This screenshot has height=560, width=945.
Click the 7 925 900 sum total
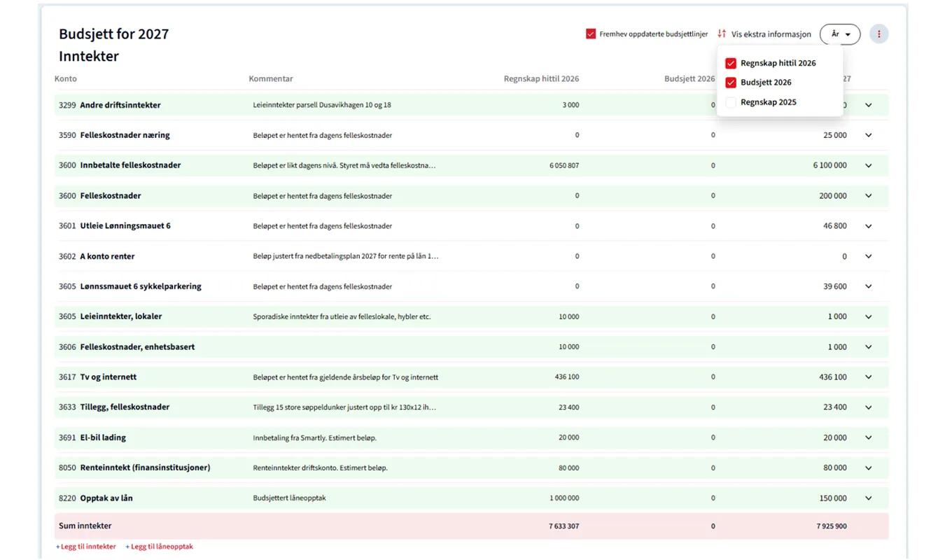click(832, 526)
